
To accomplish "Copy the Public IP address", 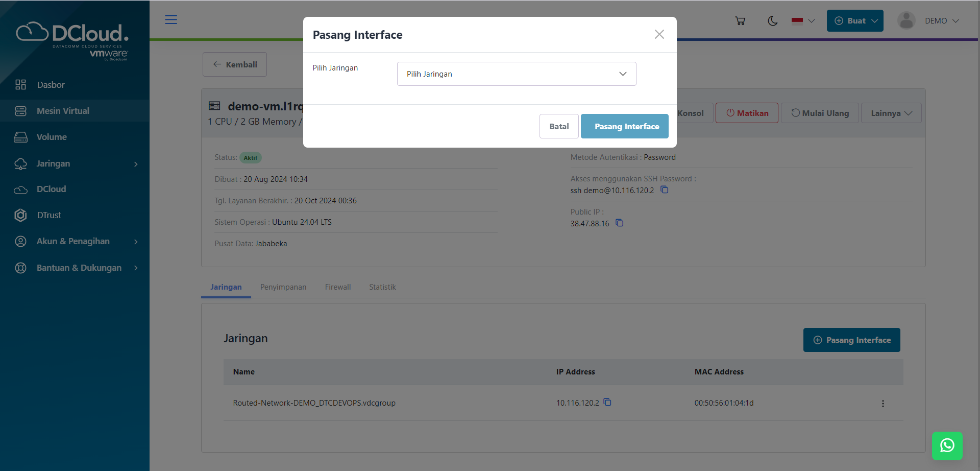I will [x=620, y=223].
